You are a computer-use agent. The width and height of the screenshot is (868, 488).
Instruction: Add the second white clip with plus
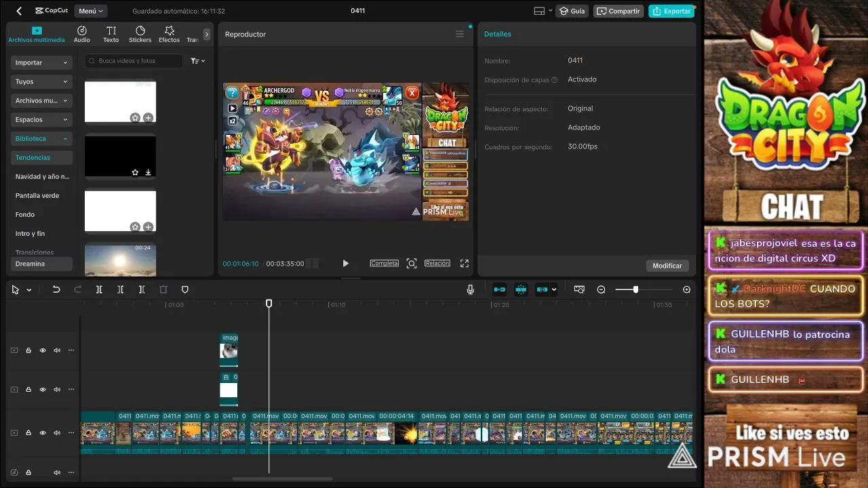tap(148, 226)
